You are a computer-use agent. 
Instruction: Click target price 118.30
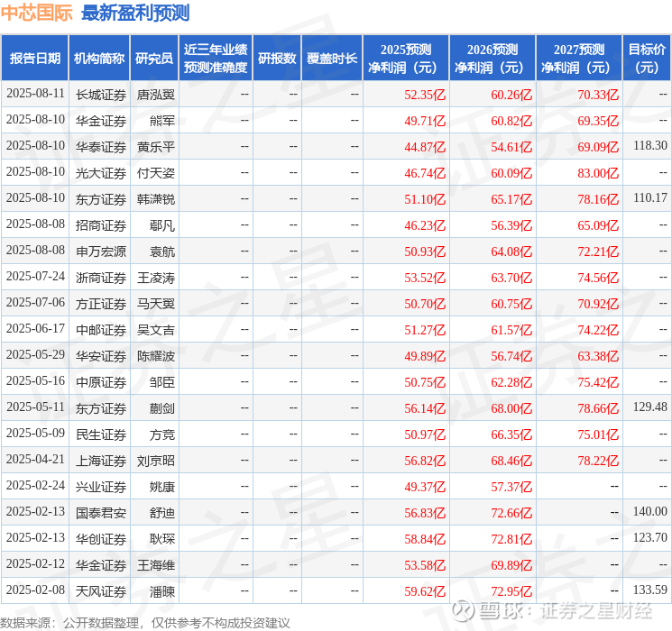pos(650,146)
